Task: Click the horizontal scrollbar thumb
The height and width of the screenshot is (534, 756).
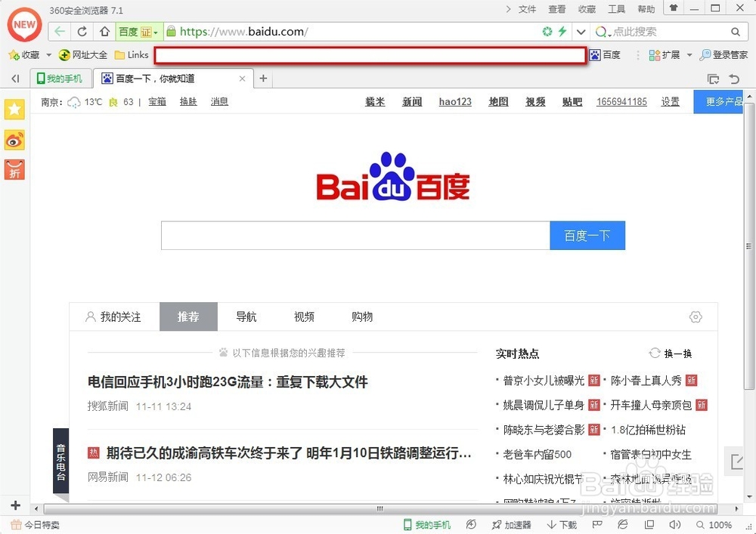Action: [x=380, y=508]
